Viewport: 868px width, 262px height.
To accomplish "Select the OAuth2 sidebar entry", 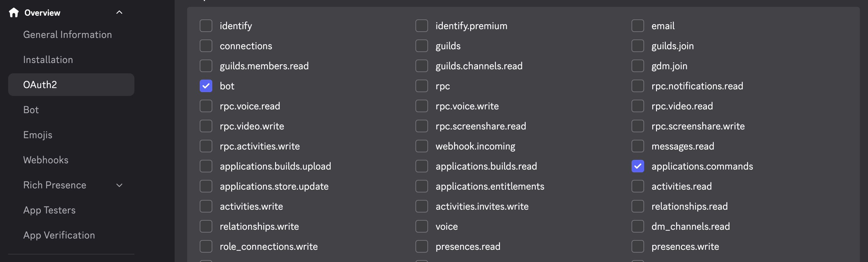I will point(40,84).
